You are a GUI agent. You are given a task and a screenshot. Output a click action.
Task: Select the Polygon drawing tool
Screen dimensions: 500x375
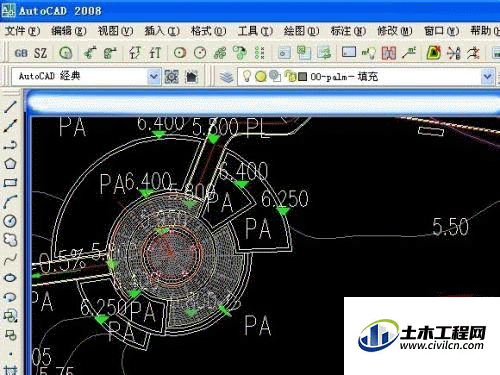[10, 164]
